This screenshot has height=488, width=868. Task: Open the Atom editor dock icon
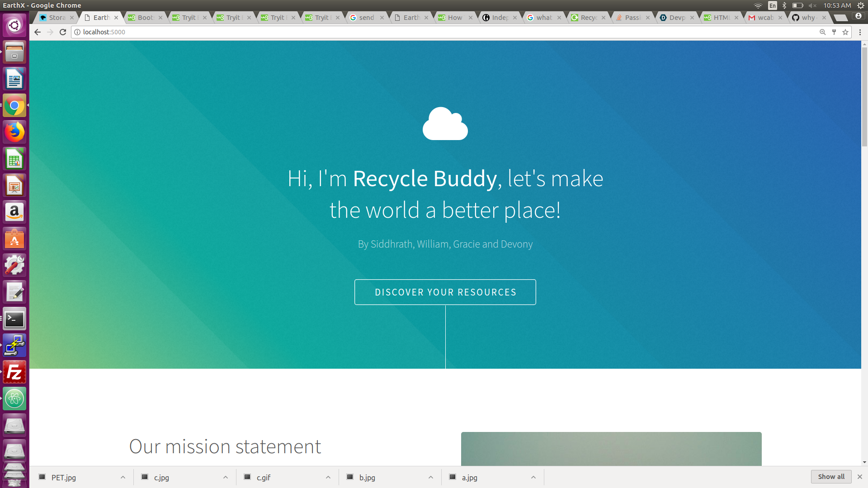(x=14, y=399)
